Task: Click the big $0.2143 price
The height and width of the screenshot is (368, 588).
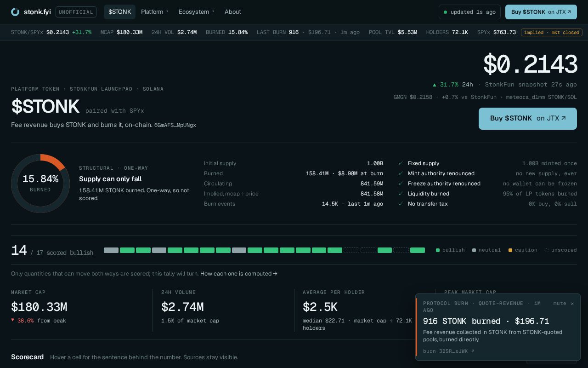Action: pyautogui.click(x=530, y=64)
